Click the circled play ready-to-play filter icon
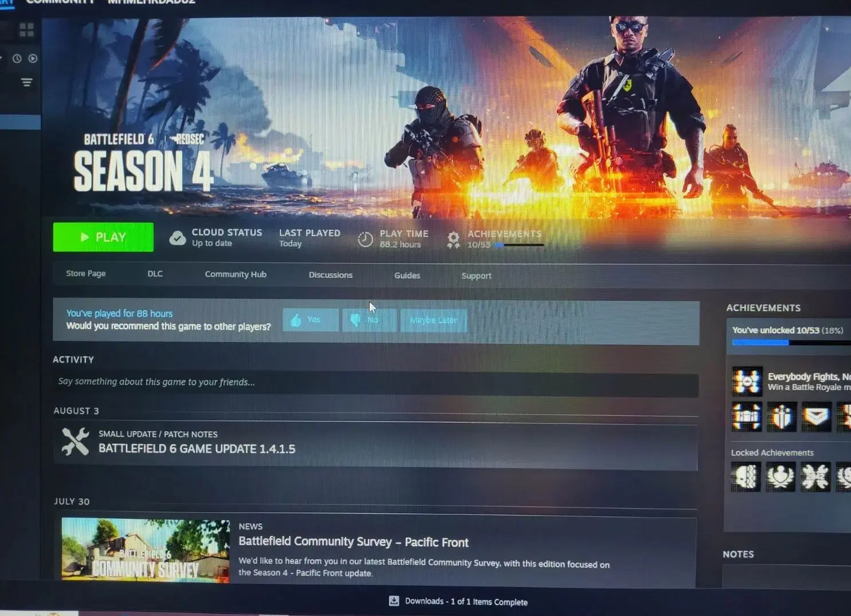Image resolution: width=851 pixels, height=616 pixels. tap(33, 58)
